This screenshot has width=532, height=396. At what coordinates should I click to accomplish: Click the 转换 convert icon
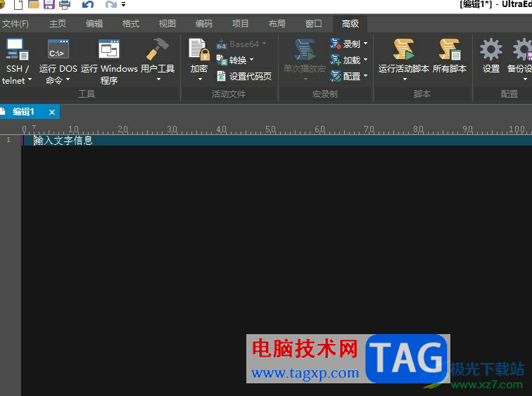222,60
